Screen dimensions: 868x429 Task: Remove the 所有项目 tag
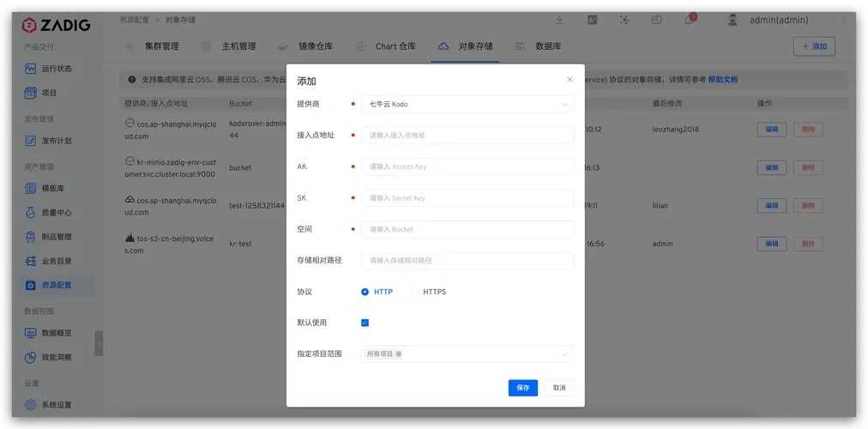(x=399, y=353)
